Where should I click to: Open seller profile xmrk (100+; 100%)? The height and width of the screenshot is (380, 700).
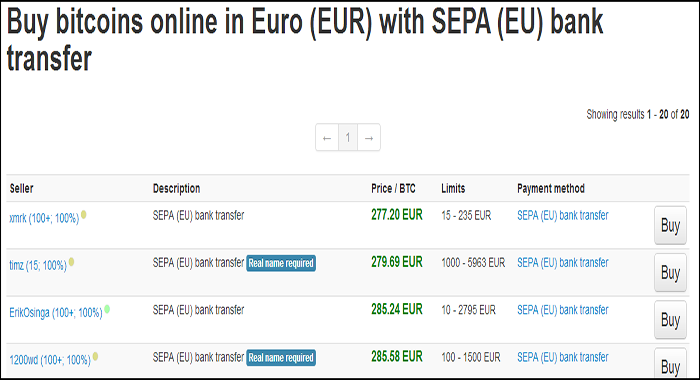pos(44,218)
